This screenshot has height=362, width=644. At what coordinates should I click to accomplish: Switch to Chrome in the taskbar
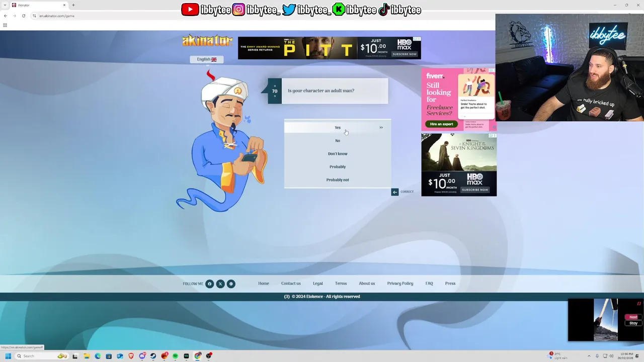click(x=198, y=356)
